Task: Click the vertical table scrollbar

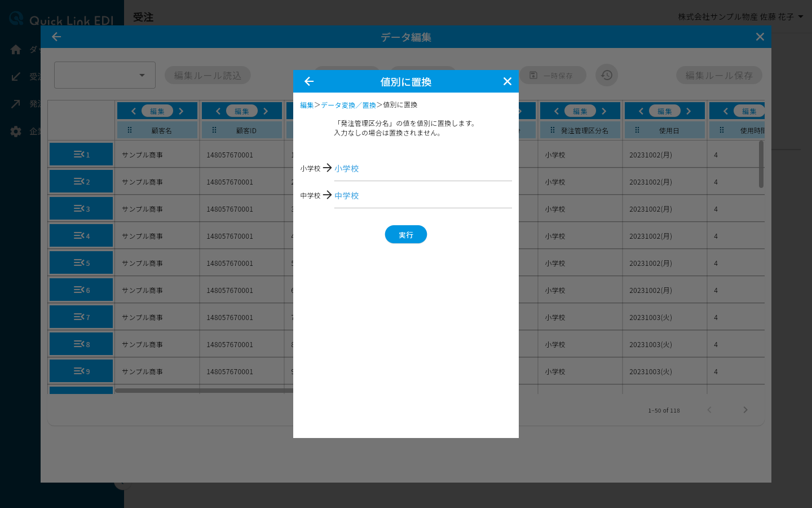Action: 761,164
